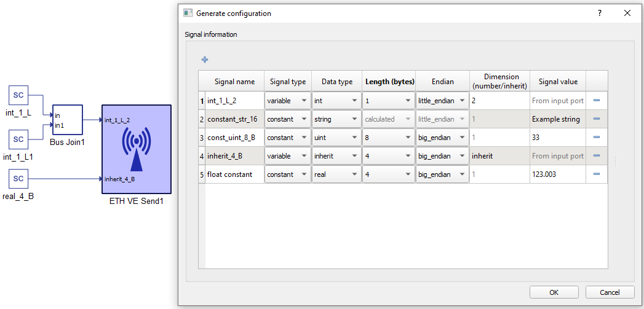Click the real_4_B SC source block
This screenshot has height=309, width=644.
pyautogui.click(x=18, y=179)
